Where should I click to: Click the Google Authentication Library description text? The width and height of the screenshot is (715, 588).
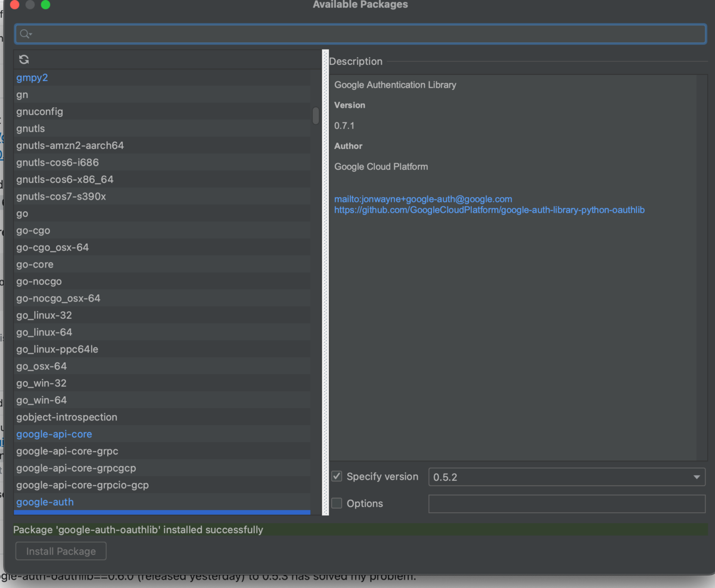pos(395,85)
